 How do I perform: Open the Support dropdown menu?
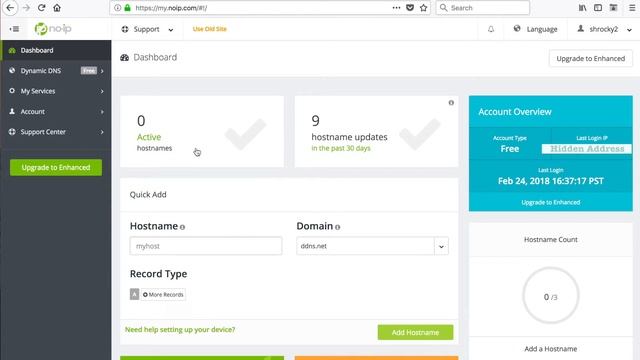coord(147,29)
